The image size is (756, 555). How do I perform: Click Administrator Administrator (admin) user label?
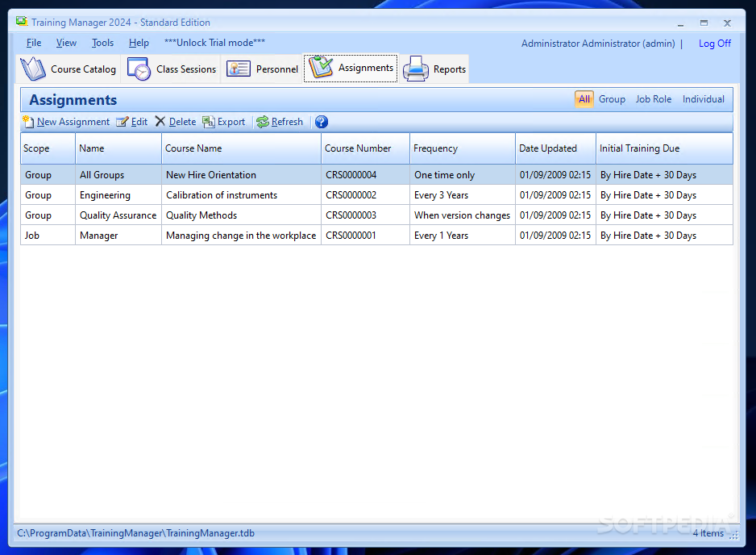point(598,44)
